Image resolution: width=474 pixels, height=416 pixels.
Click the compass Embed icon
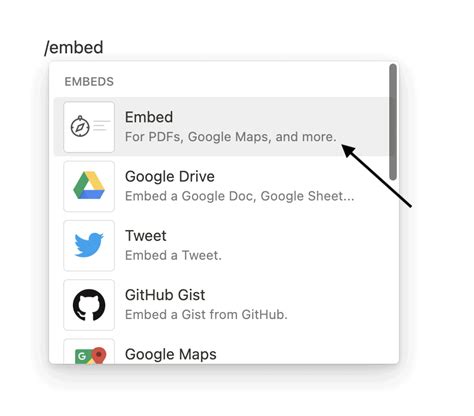(x=89, y=127)
